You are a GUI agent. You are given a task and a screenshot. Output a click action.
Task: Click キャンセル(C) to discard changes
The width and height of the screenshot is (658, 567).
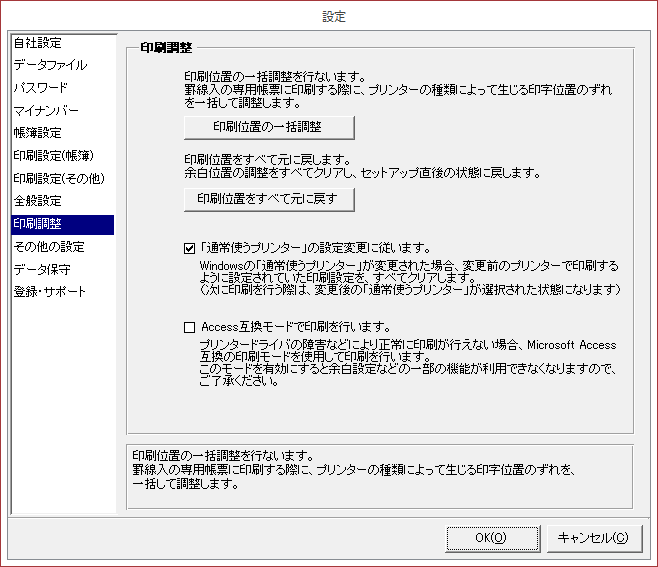click(595, 538)
